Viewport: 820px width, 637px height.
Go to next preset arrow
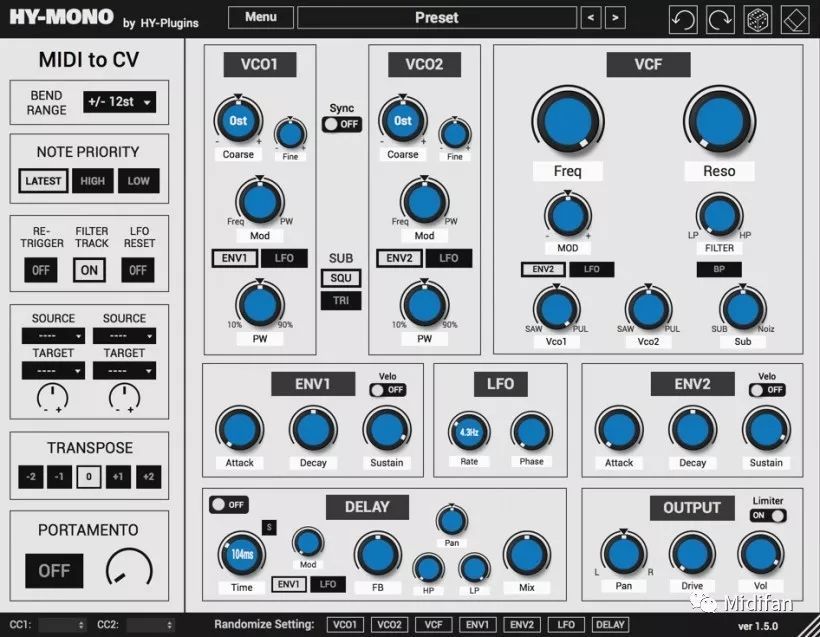615,18
